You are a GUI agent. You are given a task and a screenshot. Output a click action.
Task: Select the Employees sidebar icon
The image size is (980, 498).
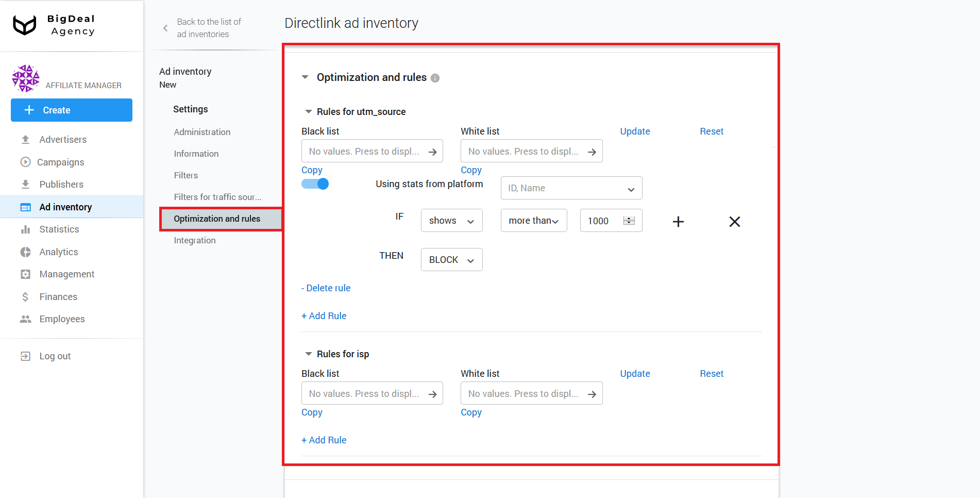click(x=26, y=319)
